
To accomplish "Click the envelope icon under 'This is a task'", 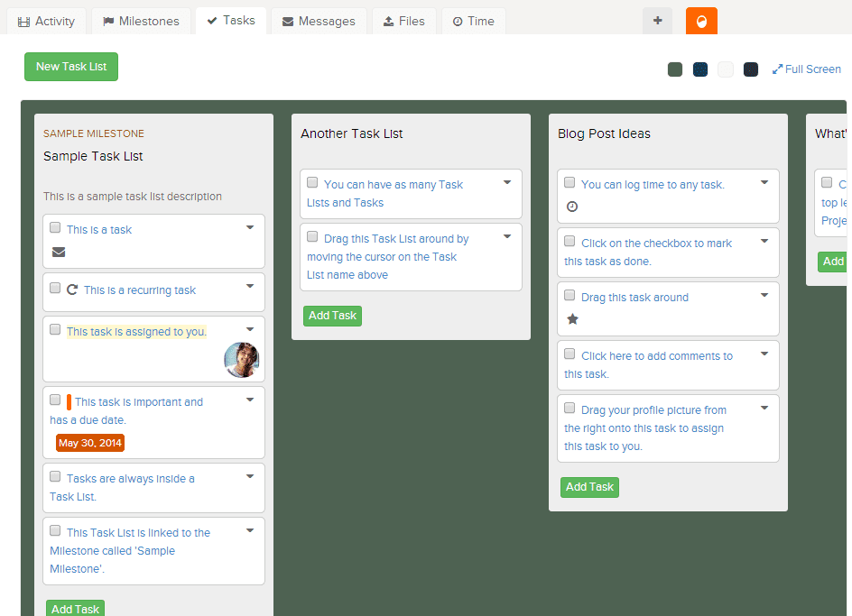I will pyautogui.click(x=59, y=253).
